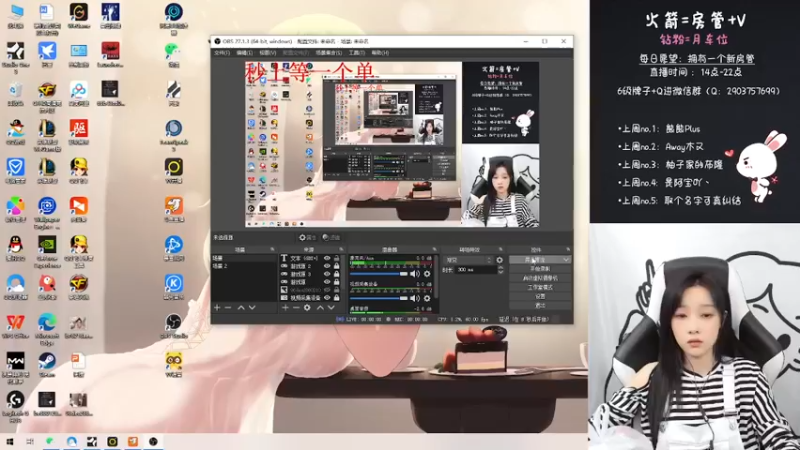The width and height of the screenshot is (800, 450).
Task: Move the scene down in the Scenes panel
Action: tap(252, 308)
